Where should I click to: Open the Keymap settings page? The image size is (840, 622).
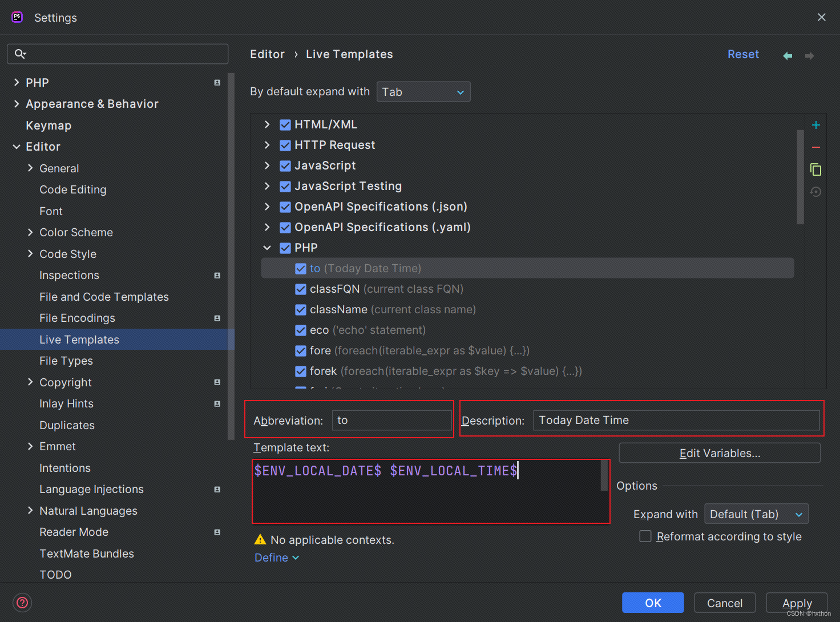pos(49,126)
